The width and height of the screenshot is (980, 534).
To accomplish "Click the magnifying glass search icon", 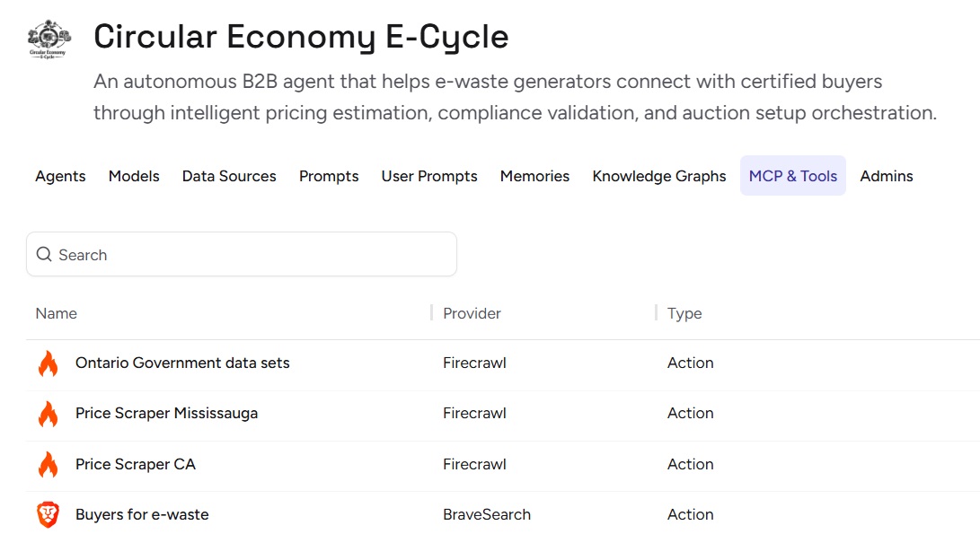I will 44,255.
